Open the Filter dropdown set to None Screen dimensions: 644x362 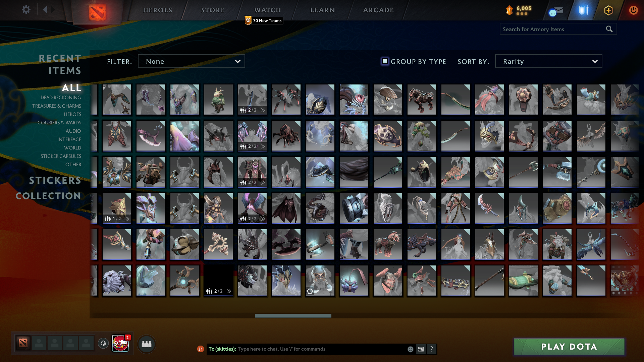click(191, 61)
